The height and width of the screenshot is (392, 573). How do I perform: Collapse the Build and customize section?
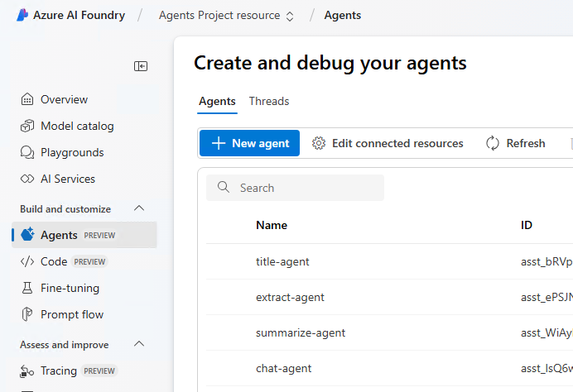pyautogui.click(x=139, y=208)
